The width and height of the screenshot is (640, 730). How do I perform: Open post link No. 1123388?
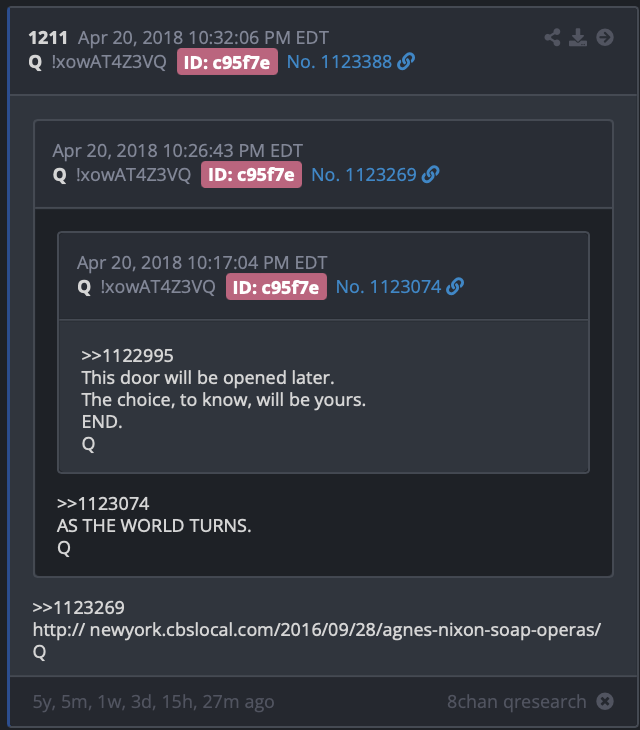[339, 61]
